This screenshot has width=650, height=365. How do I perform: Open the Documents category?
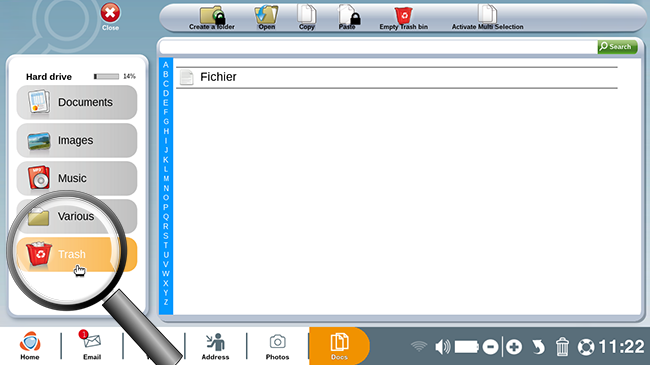click(77, 102)
